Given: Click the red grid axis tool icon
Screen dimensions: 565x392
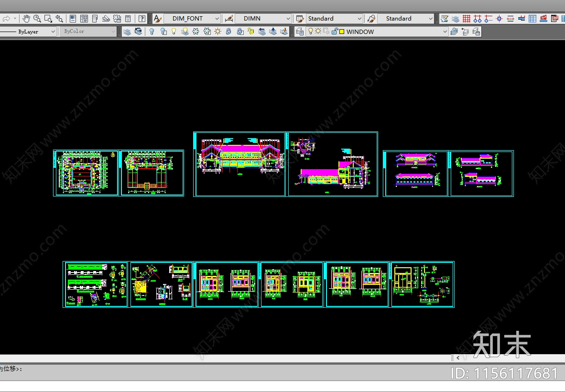Looking at the screenshot, I should 467,18.
